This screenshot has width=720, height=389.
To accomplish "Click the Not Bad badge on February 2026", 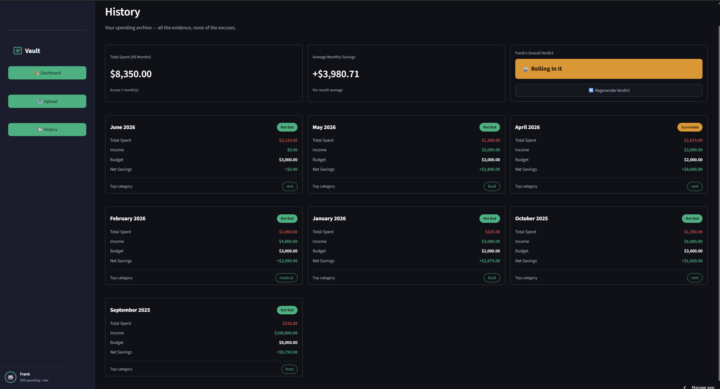I will (287, 219).
